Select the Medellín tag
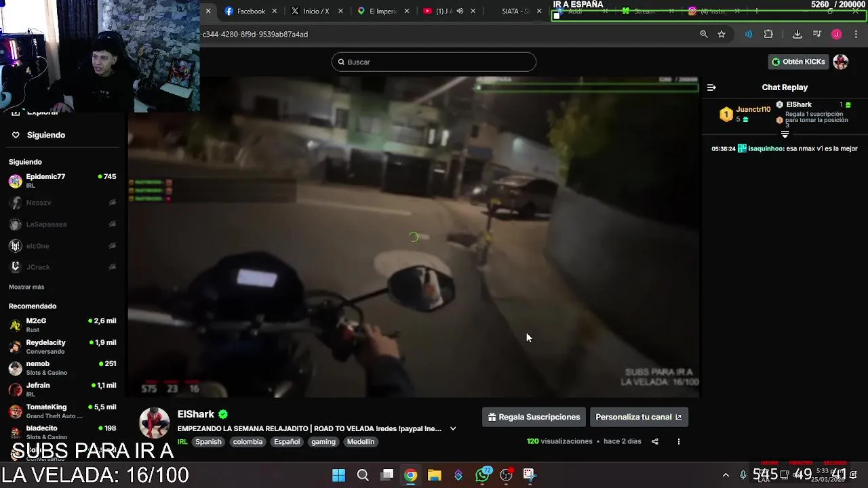868x488 pixels. [361, 442]
